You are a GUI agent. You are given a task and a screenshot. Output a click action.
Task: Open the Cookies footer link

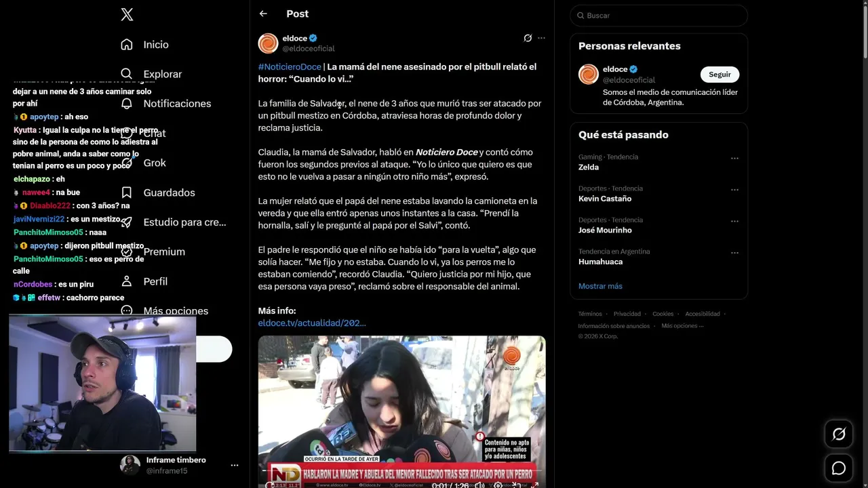tap(663, 314)
